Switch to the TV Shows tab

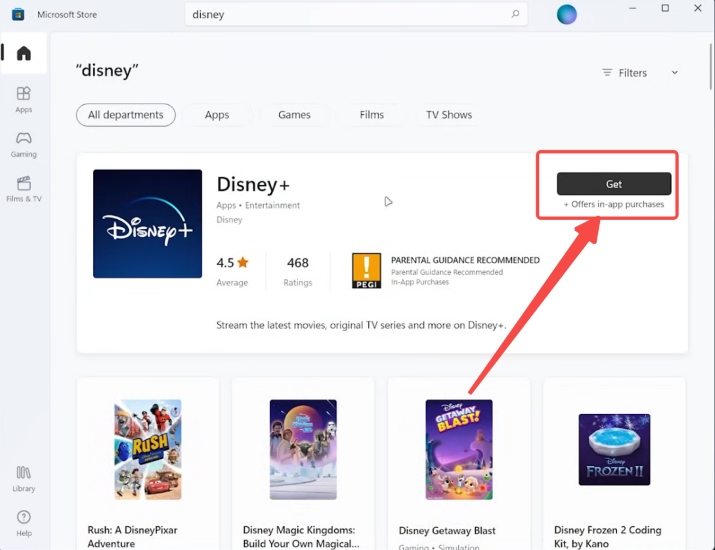[449, 115]
